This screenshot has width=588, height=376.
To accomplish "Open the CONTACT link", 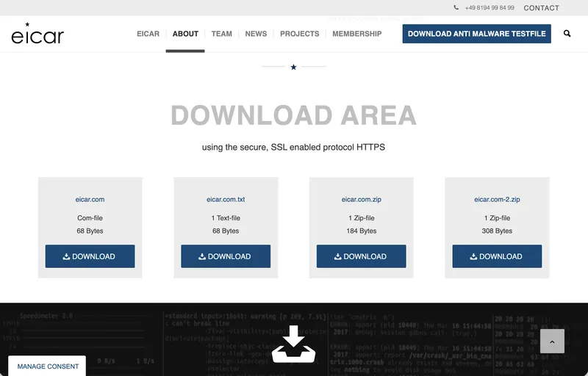I will coord(541,8).
